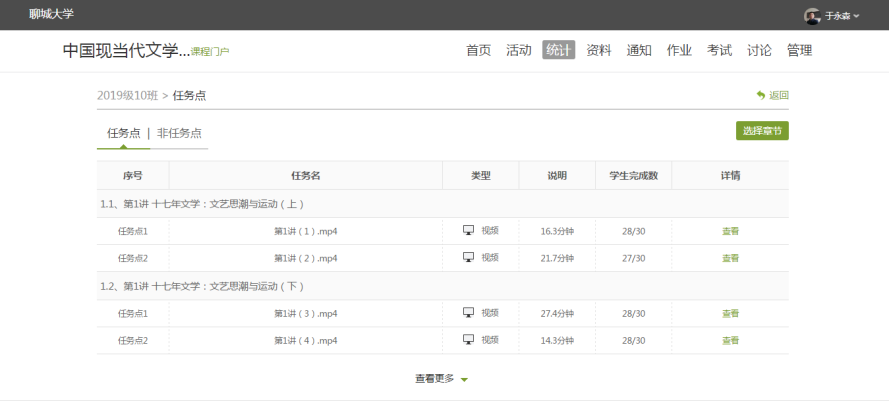Viewport: 889px width, 401px height.
Task: Click 查看 link for 第1讲（1）.mp4
Action: [730, 231]
